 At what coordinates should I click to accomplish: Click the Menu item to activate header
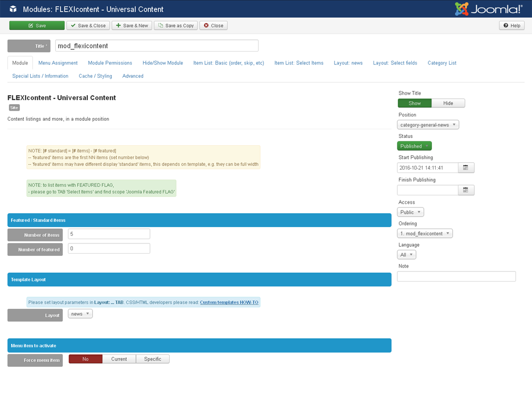pyautogui.click(x=199, y=346)
